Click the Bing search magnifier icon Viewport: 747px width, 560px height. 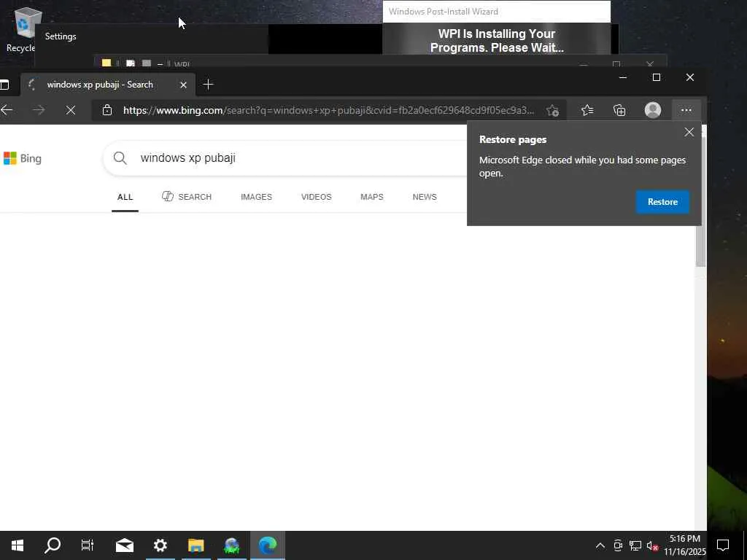(120, 157)
